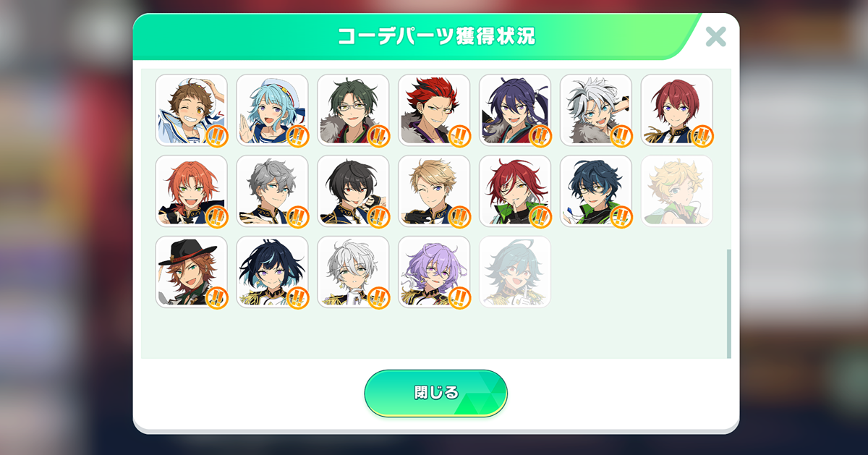This screenshot has width=868, height=455.
Task: Click the green 閉じる button
Action: pos(435,394)
